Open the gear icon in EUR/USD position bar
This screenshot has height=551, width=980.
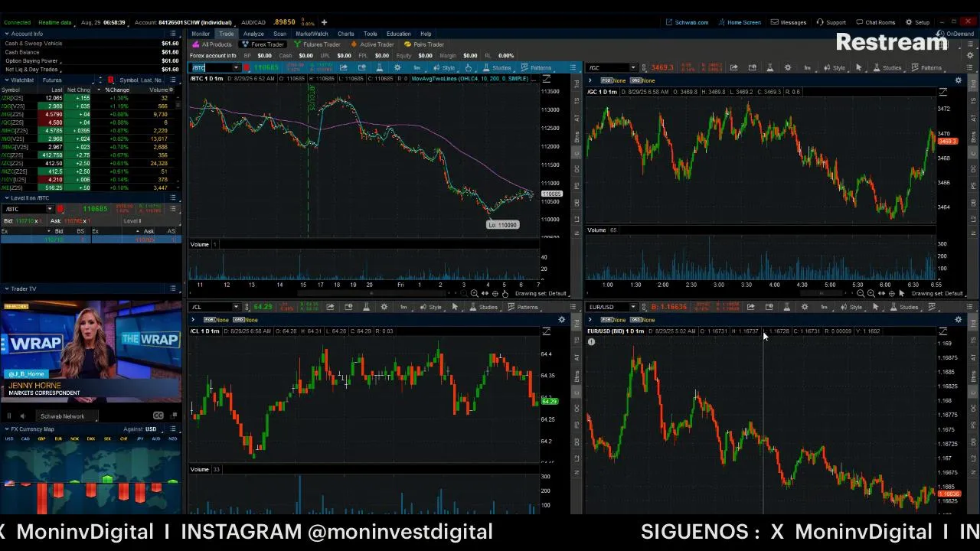[x=958, y=319]
